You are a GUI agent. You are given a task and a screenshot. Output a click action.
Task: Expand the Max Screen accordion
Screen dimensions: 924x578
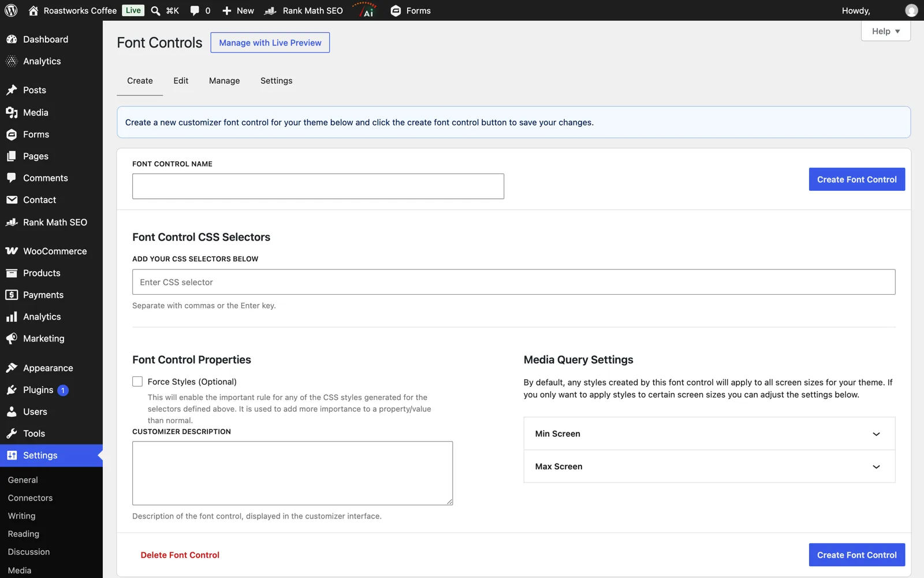(x=709, y=466)
